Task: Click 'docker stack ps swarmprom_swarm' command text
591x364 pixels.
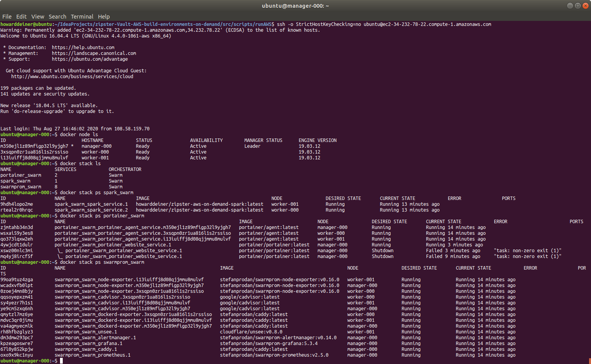Action: pyautogui.click(x=102, y=262)
